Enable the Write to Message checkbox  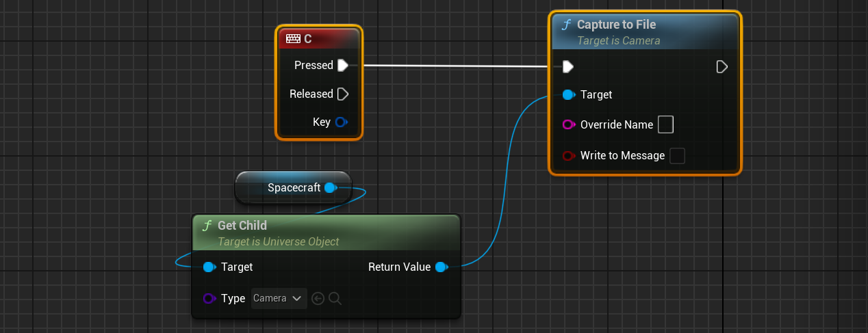click(x=677, y=156)
